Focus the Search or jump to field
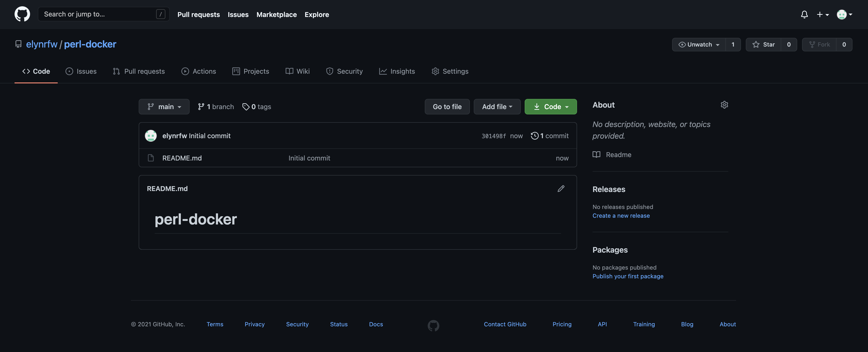Image resolution: width=868 pixels, height=352 pixels. (x=104, y=14)
